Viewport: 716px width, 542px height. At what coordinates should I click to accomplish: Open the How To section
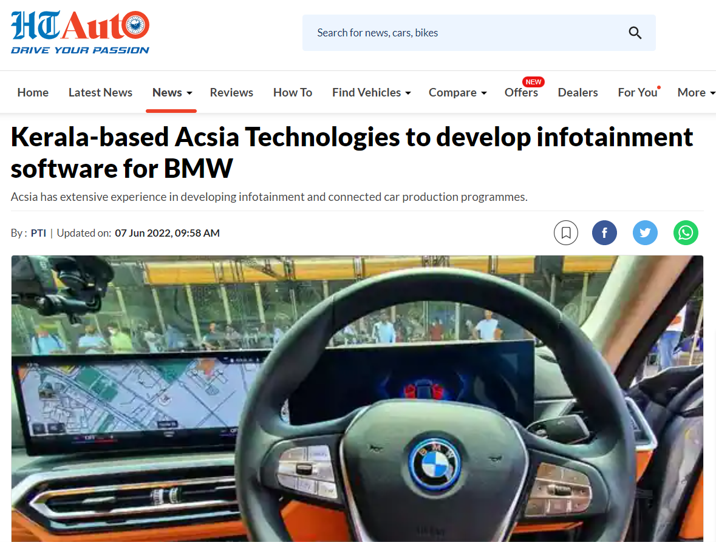tap(293, 93)
